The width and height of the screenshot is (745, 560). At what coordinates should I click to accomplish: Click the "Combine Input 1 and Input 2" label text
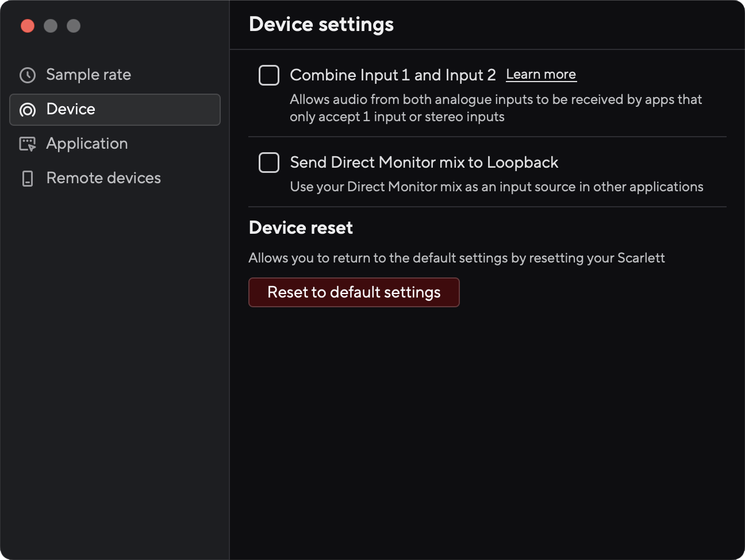pos(393,75)
